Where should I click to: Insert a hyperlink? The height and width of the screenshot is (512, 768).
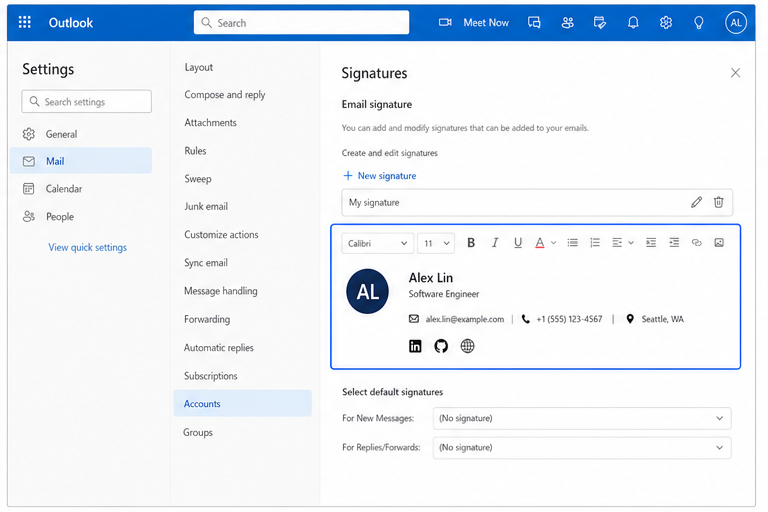point(696,243)
